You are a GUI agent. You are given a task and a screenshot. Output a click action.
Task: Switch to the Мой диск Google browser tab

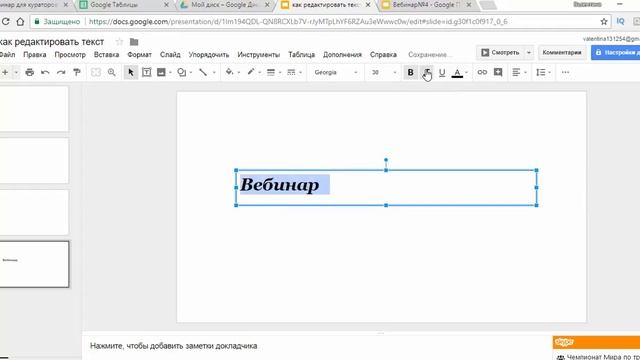point(224,5)
